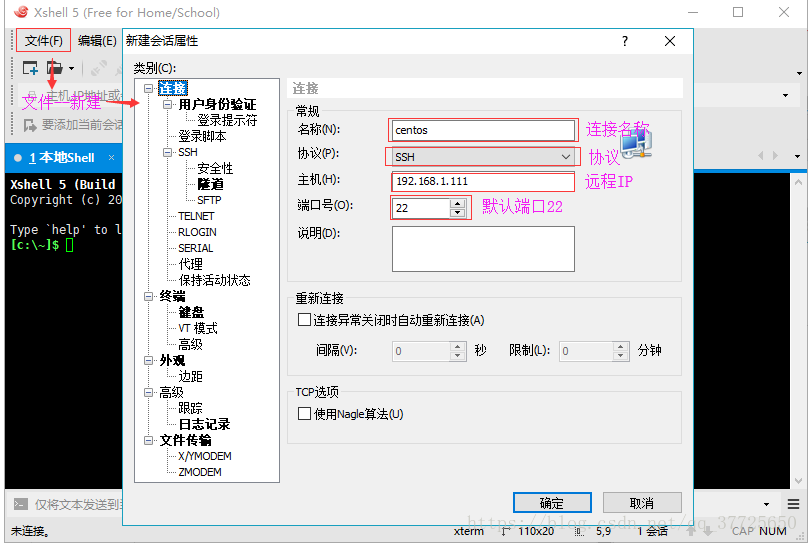Click the open folder toolbar icon
This screenshot has width=808, height=543.
pos(54,68)
